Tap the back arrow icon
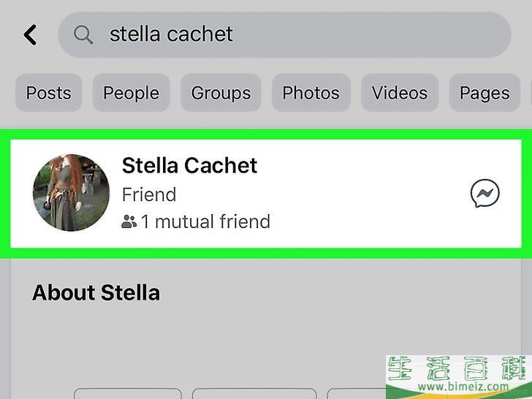 (x=30, y=34)
